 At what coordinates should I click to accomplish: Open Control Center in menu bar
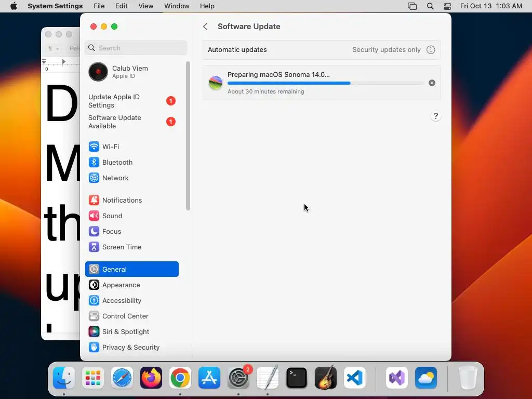pos(447,6)
